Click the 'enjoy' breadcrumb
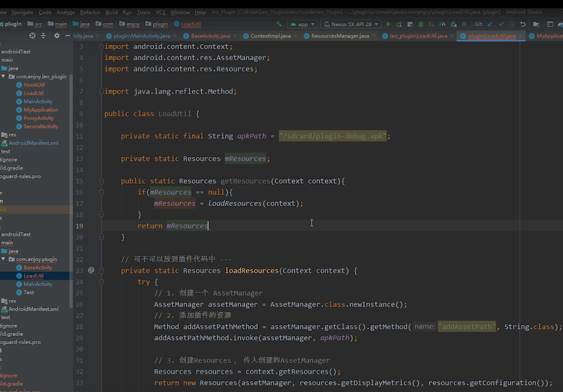563x392 pixels. pos(133,24)
